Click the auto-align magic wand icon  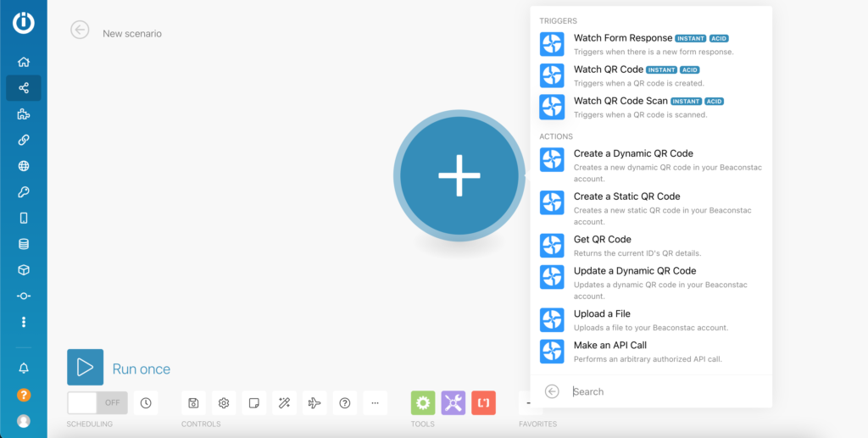click(x=285, y=403)
